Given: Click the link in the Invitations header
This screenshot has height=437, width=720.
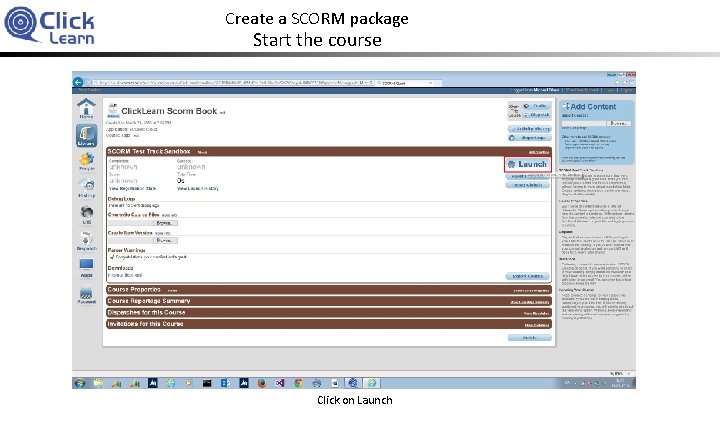Looking at the screenshot, I should coord(537,325).
